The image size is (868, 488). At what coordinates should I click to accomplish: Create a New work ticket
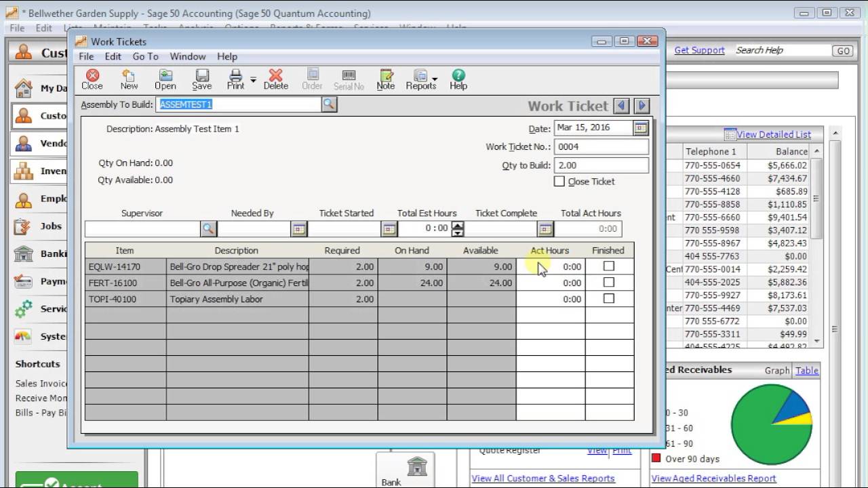click(x=129, y=79)
